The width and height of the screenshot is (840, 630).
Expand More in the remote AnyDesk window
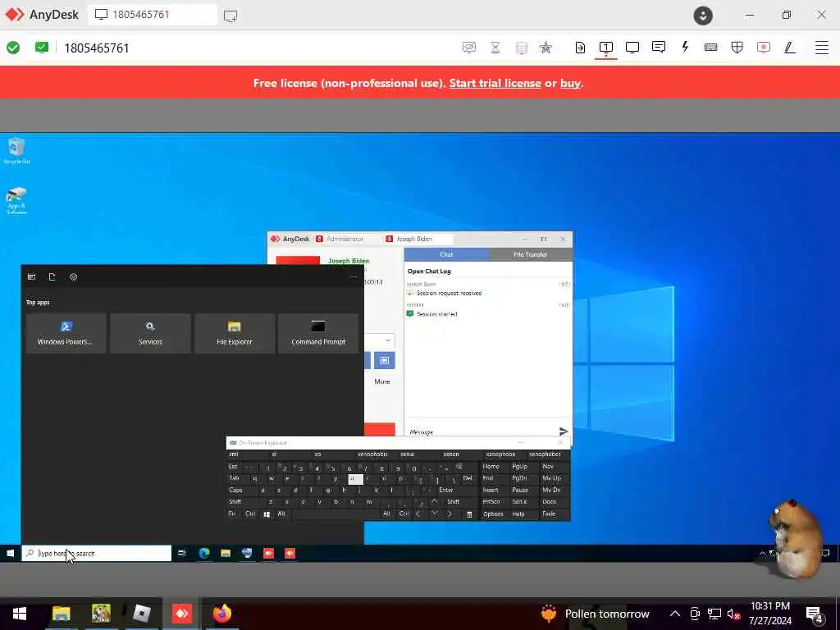pos(382,381)
